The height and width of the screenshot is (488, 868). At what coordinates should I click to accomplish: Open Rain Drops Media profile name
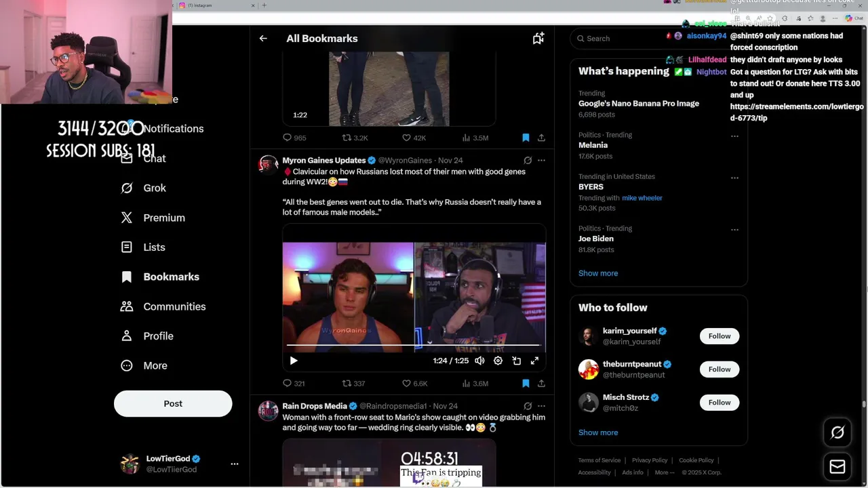tap(315, 406)
